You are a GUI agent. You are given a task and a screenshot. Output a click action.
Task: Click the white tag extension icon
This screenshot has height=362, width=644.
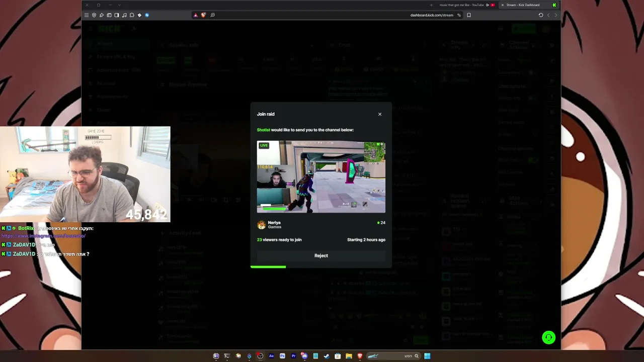pyautogui.click(x=139, y=15)
